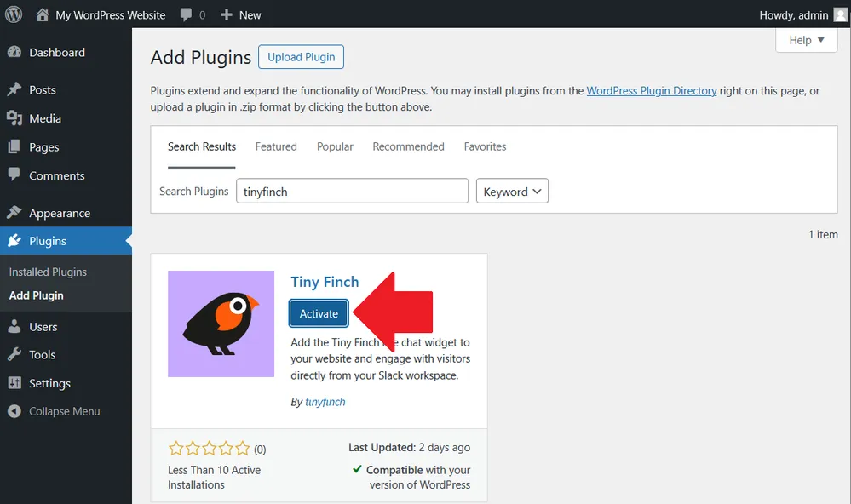This screenshot has width=851, height=504.
Task: Click the comments bubble icon in toolbar
Action: coord(187,14)
